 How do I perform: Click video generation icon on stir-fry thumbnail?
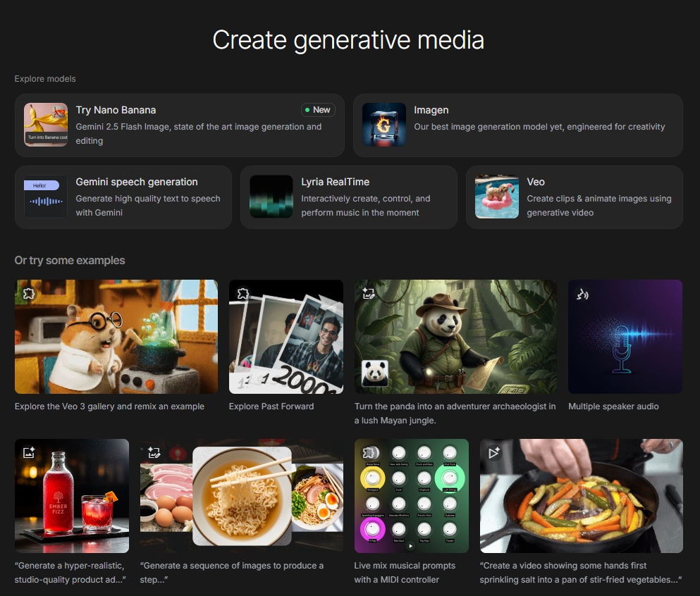coord(493,453)
